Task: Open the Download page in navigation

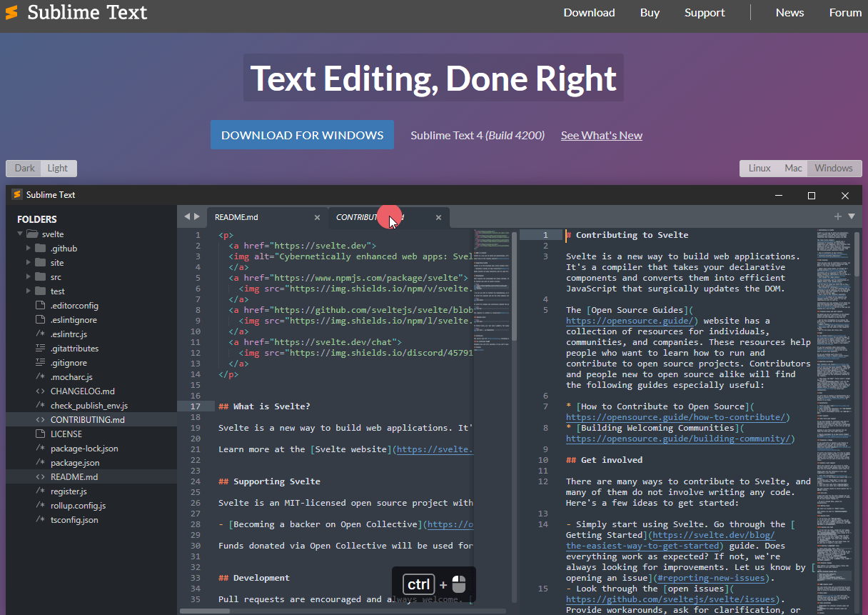Action: point(589,13)
